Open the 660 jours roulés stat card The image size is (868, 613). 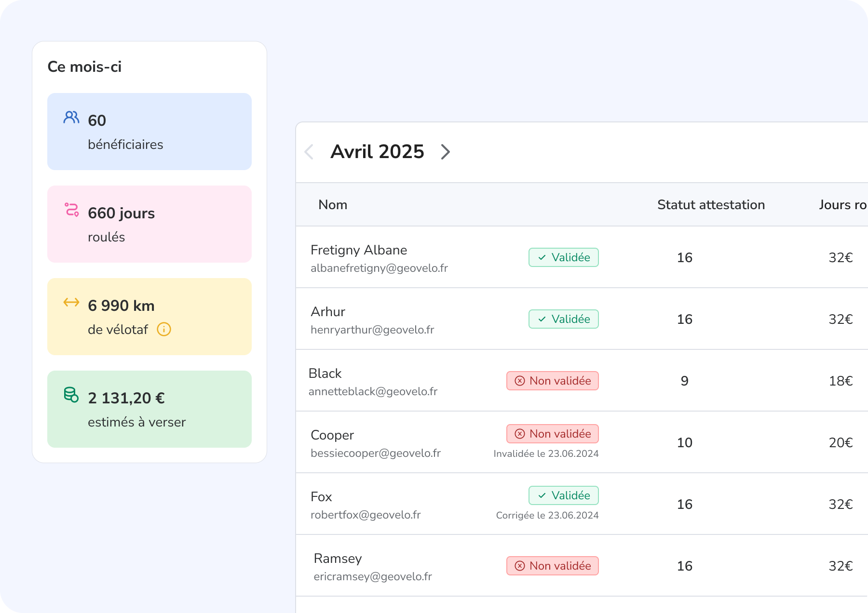click(149, 224)
